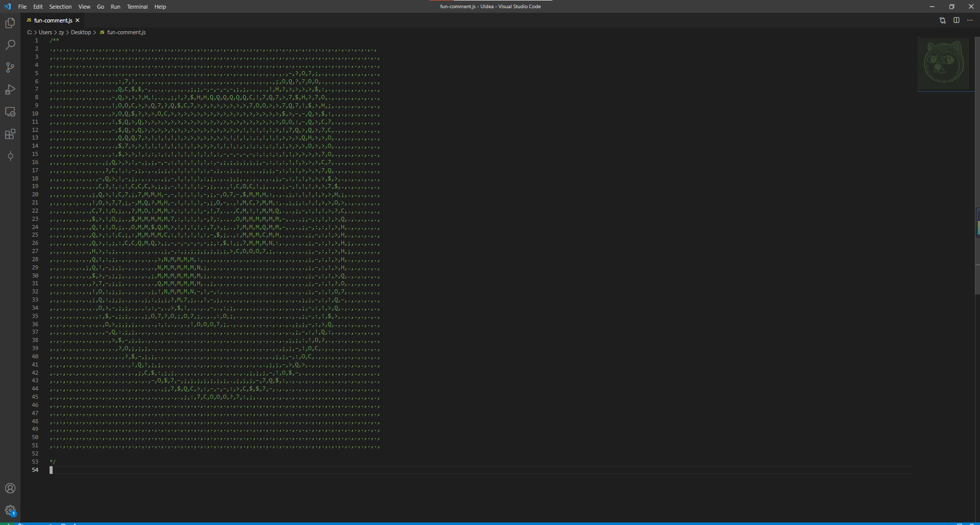980x525 pixels.
Task: Open the File menu
Action: 22,7
